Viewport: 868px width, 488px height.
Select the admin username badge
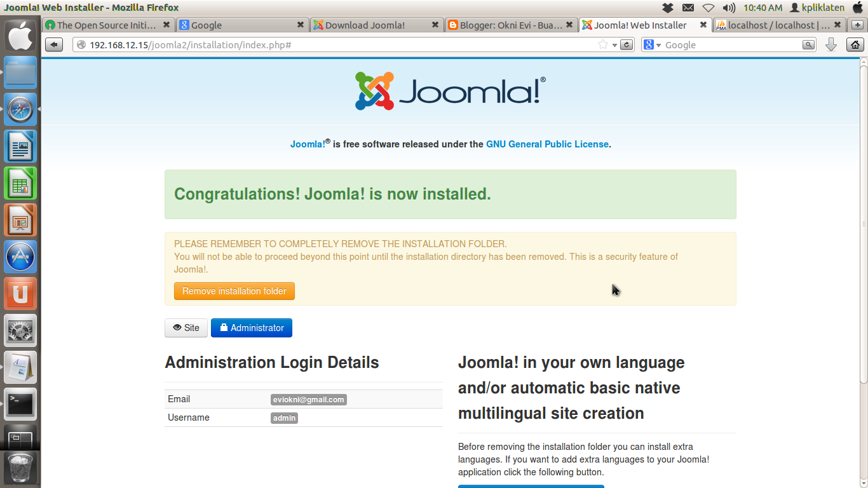pyautogui.click(x=284, y=418)
